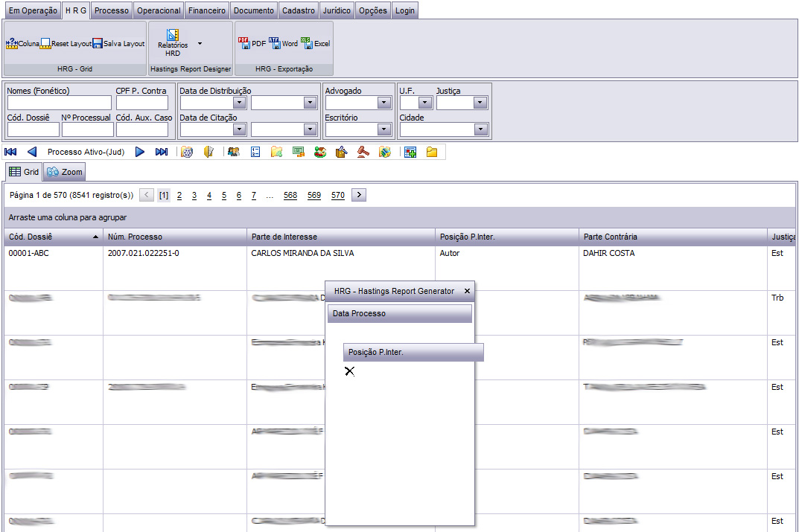Go to page 569 of results
This screenshot has height=532, width=799.
click(314, 196)
